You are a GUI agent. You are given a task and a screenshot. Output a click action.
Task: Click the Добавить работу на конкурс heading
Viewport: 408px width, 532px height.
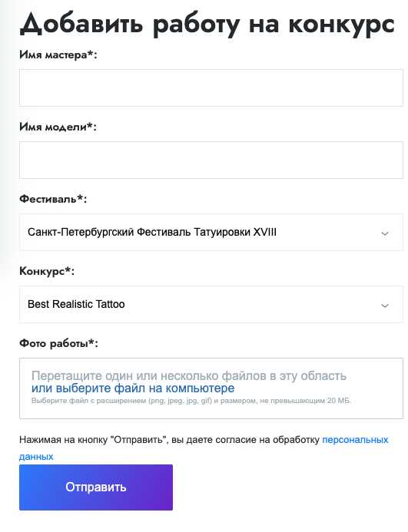207,24
